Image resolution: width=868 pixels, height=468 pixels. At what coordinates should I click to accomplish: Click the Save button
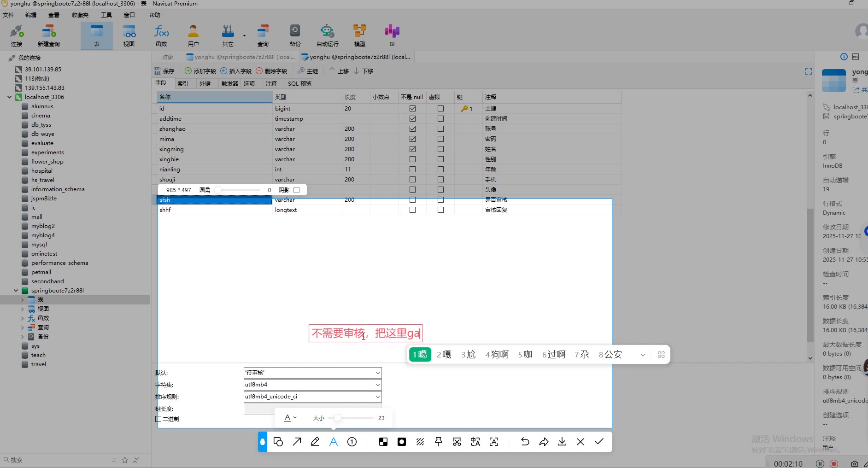point(164,71)
